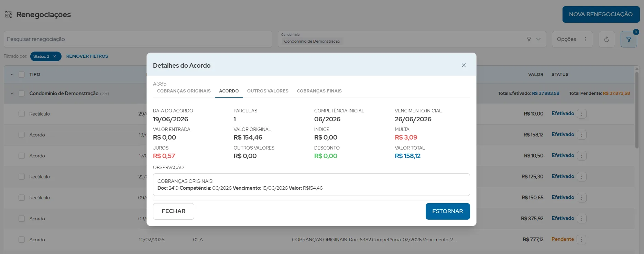This screenshot has width=644, height=254.
Task: Open row menu for R$ 777,12 Pendente
Action: (581, 240)
